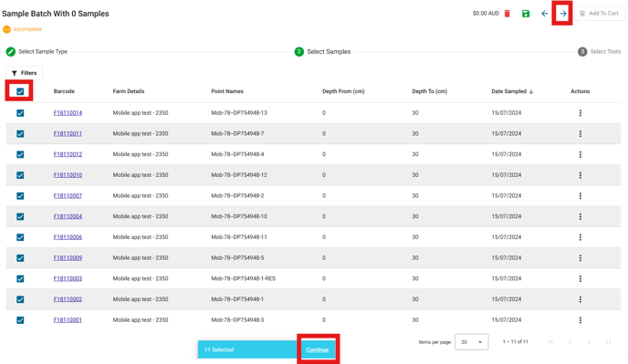Open actions menu for F18110006 row
628x364 pixels.
580,237
